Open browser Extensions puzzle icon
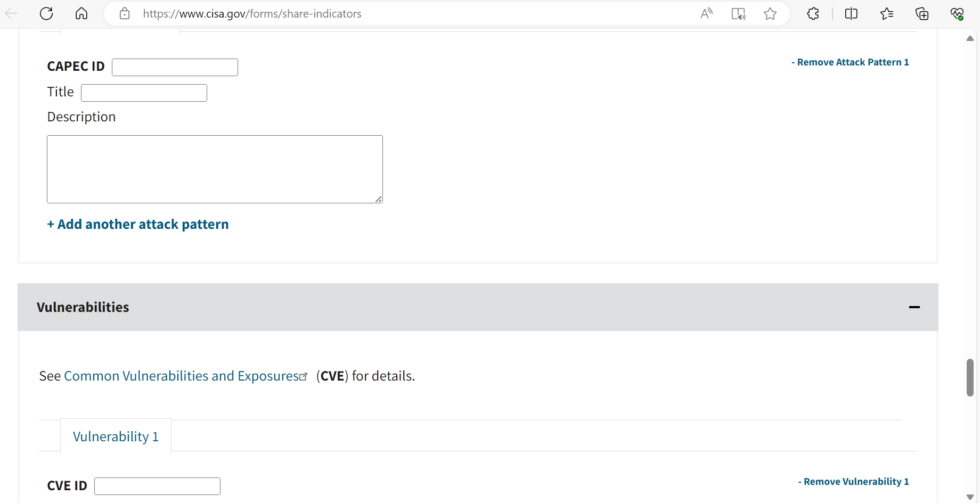This screenshot has width=980, height=503. coord(813,14)
